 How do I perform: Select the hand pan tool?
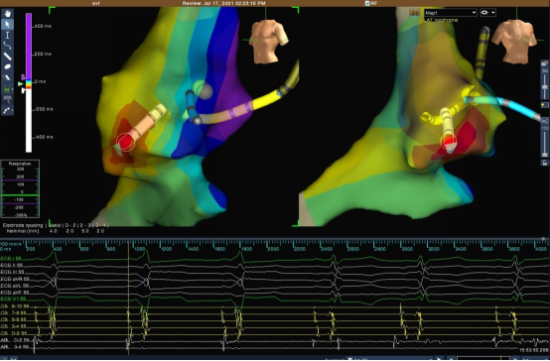pos(7,14)
